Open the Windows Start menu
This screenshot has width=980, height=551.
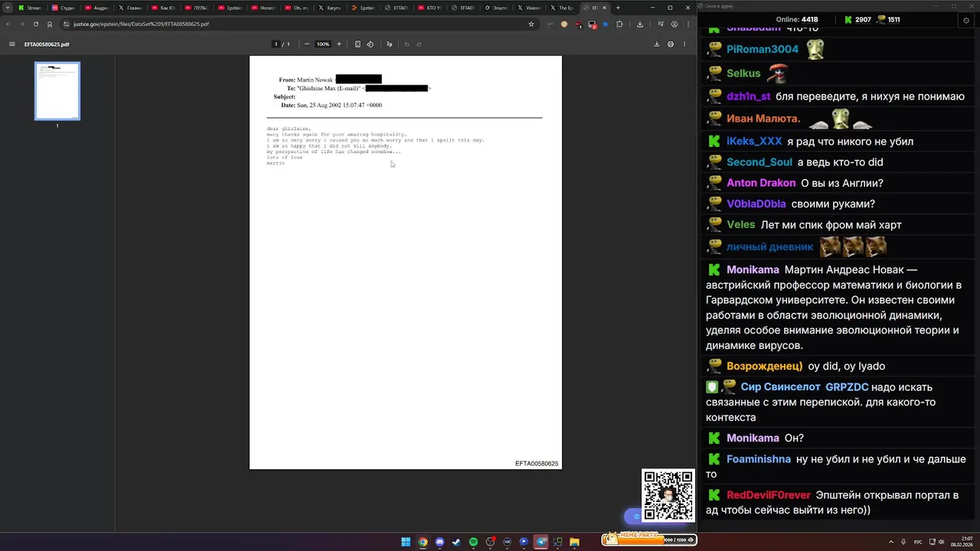[406, 542]
